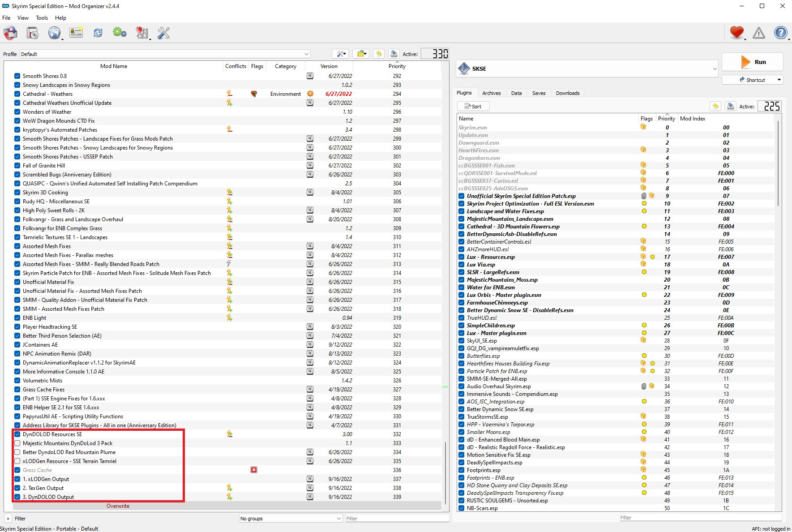This screenshot has width=792, height=532.
Task: Open the SKSE executable selector dropdown
Action: coord(587,69)
